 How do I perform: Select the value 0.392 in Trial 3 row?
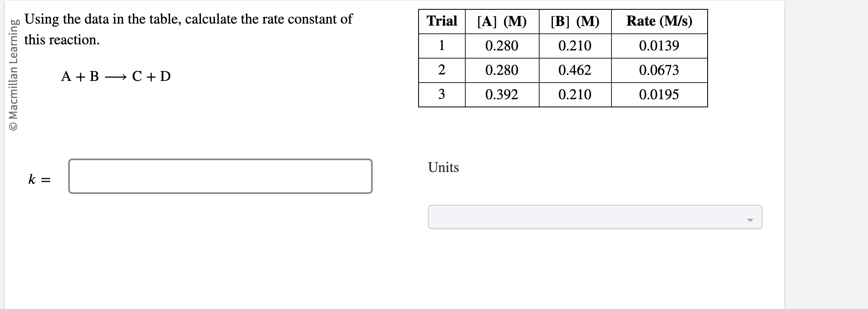click(x=502, y=95)
